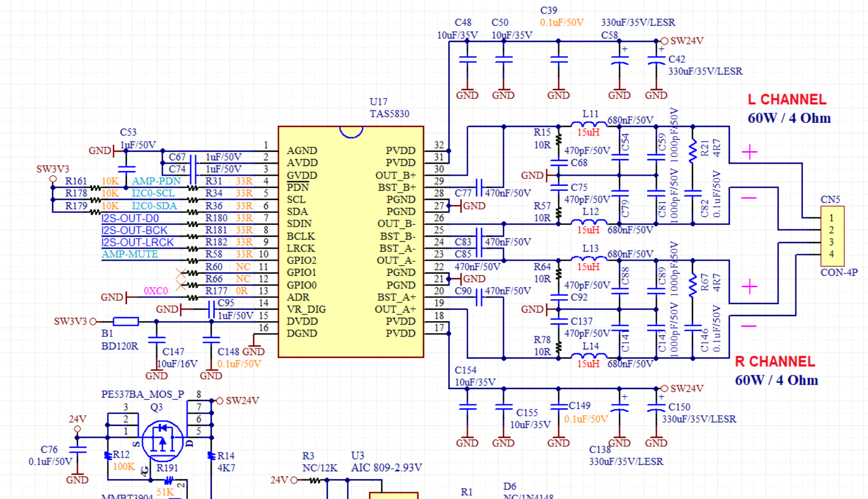Screen dimensions: 868x499
Task: Select the TAS5830 amplifier IC body
Action: click(x=351, y=242)
